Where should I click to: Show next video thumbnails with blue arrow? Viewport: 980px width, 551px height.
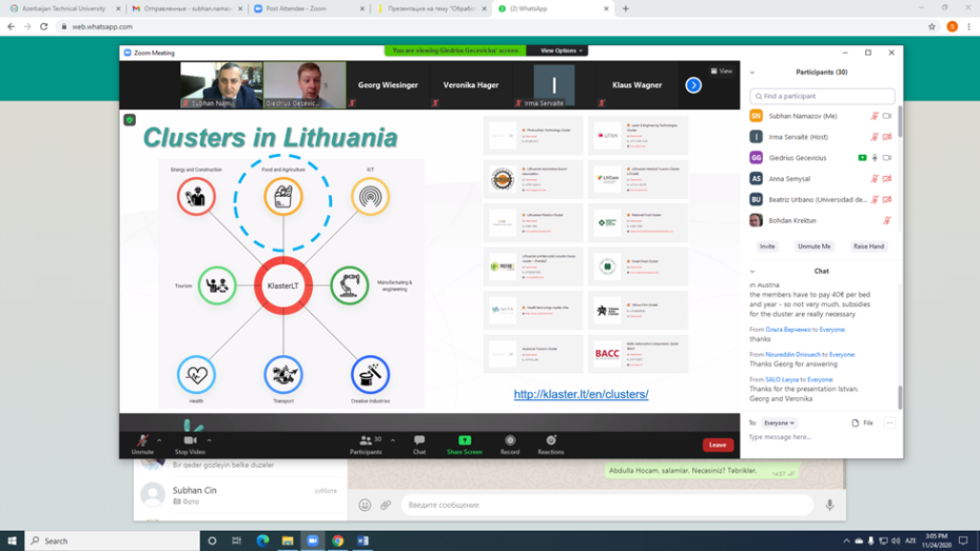(693, 85)
